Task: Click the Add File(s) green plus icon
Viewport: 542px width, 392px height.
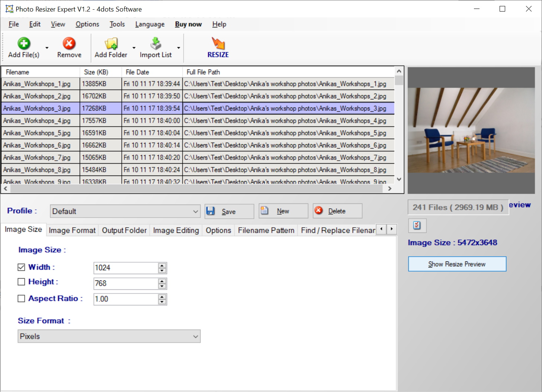Action: click(23, 43)
